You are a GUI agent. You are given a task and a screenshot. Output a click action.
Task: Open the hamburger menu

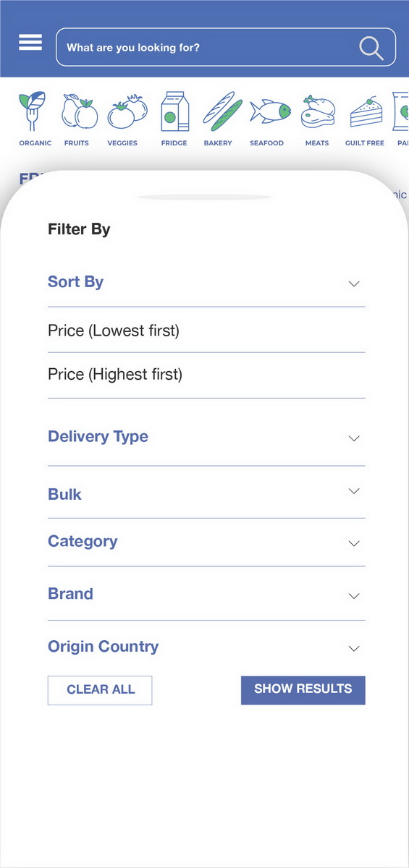pos(30,43)
